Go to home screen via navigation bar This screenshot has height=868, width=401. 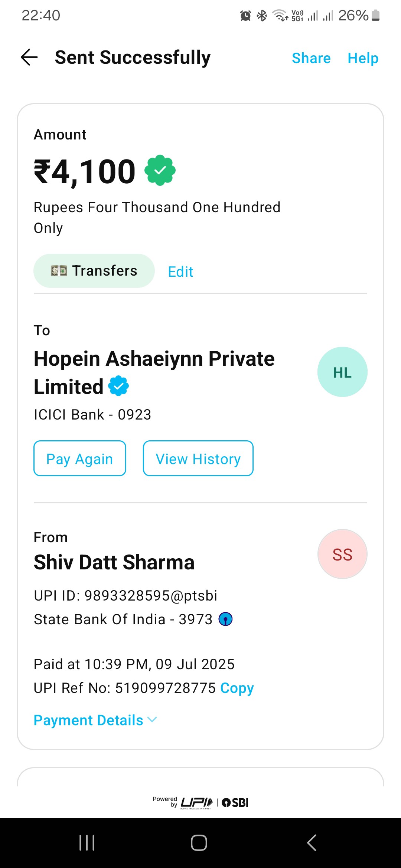199,843
